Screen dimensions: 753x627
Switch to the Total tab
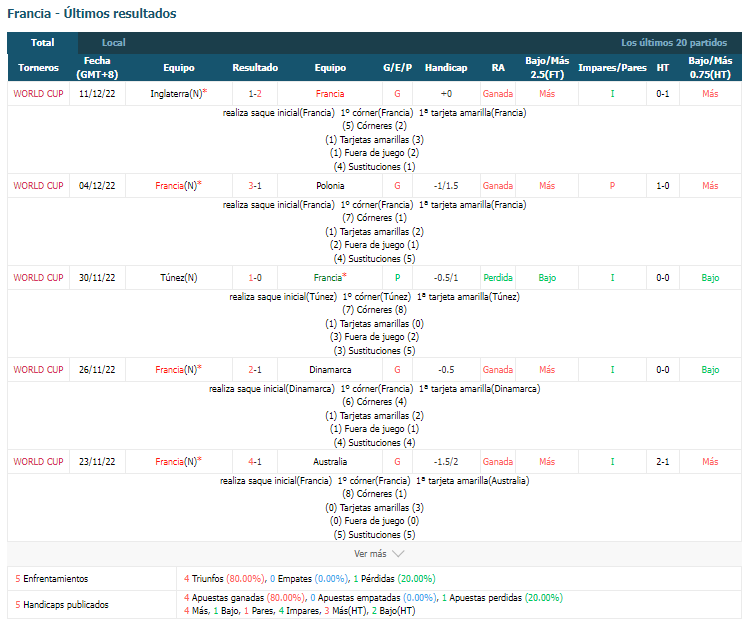tap(42, 43)
